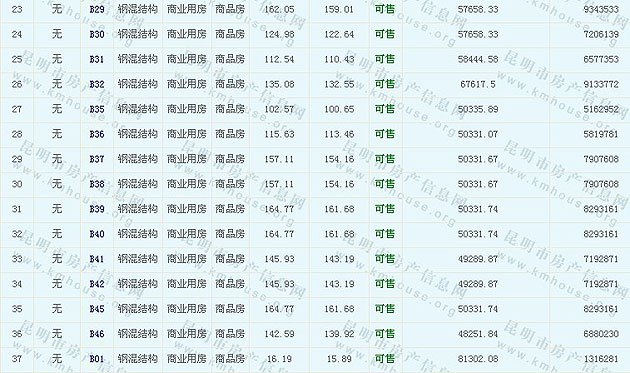Open the B35 unit link

[97, 109]
